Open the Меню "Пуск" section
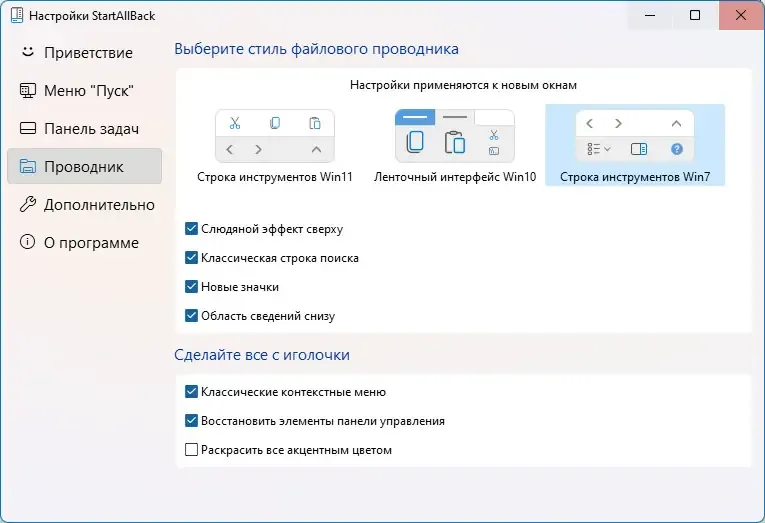 (84, 91)
